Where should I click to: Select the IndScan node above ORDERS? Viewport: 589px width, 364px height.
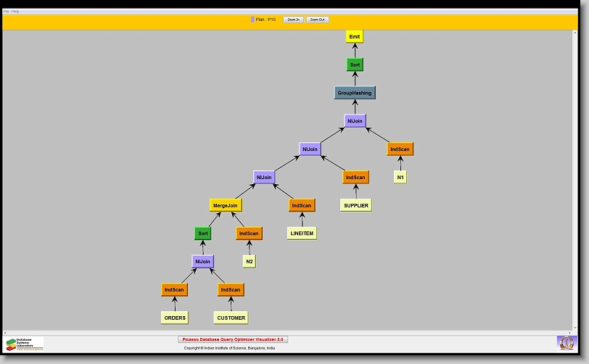tap(174, 289)
